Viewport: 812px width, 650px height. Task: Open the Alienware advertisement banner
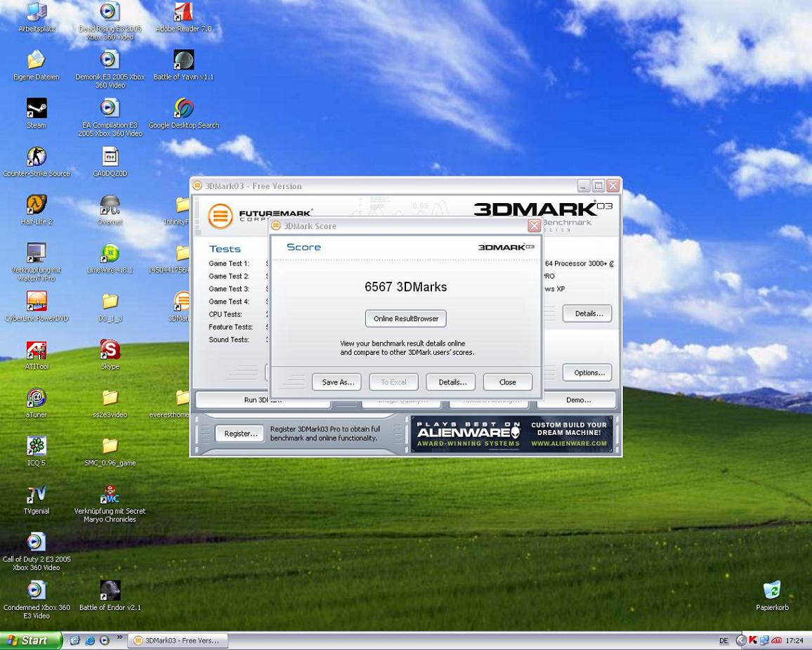[x=512, y=434]
